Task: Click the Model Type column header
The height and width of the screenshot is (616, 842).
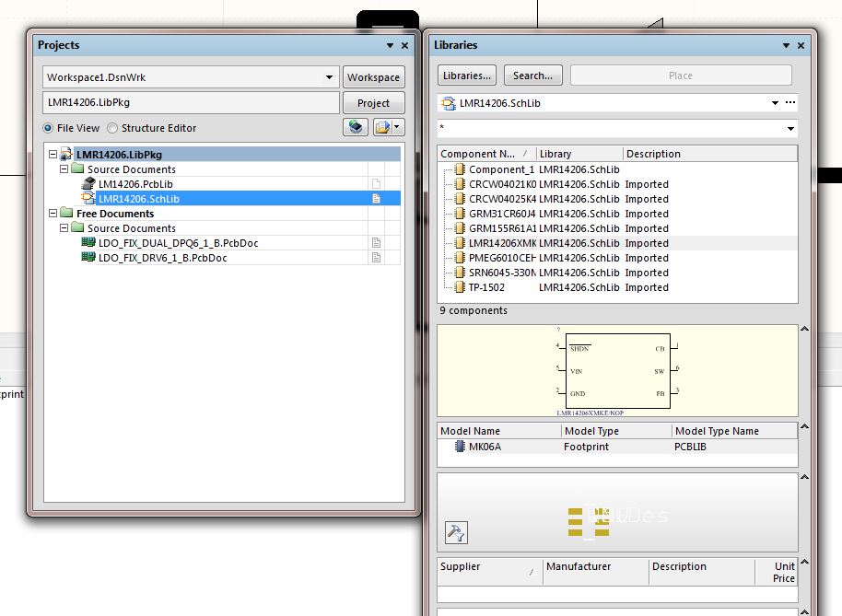Action: 616,431
